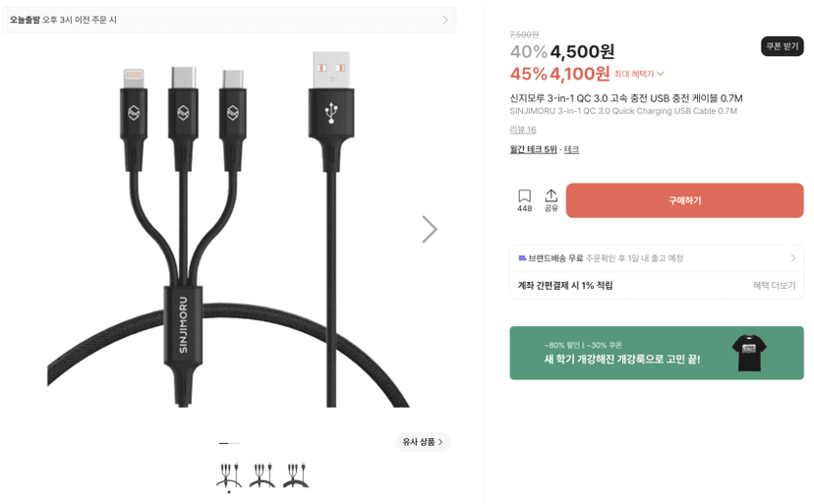Get coupon via 쿠폰 받기 button
The height and width of the screenshot is (504, 814).
(783, 46)
